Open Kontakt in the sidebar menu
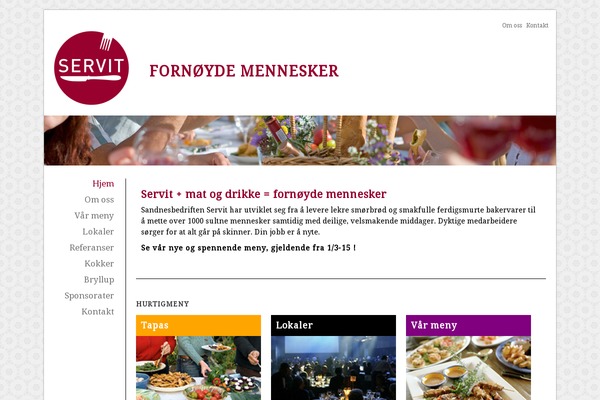Image resolution: width=600 pixels, height=400 pixels. tap(98, 312)
